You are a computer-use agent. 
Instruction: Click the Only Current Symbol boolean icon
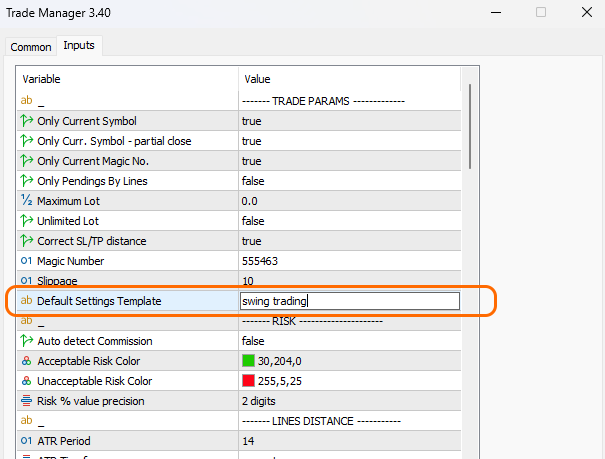pyautogui.click(x=26, y=121)
